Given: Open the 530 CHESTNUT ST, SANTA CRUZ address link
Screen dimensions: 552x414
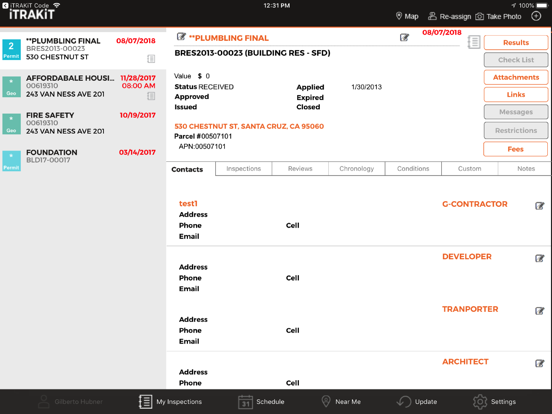Looking at the screenshot, I should pos(249,126).
